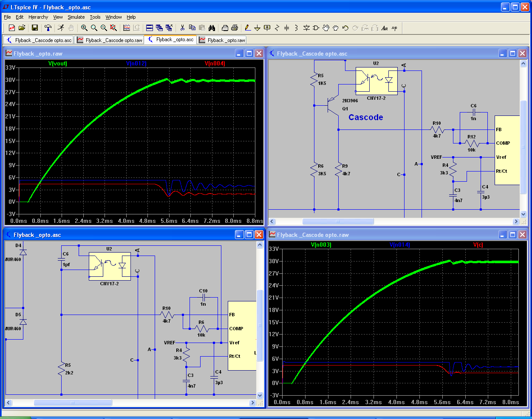Screen dimensions: 532x419
Task: Open the Tools menu
Action: point(95,17)
